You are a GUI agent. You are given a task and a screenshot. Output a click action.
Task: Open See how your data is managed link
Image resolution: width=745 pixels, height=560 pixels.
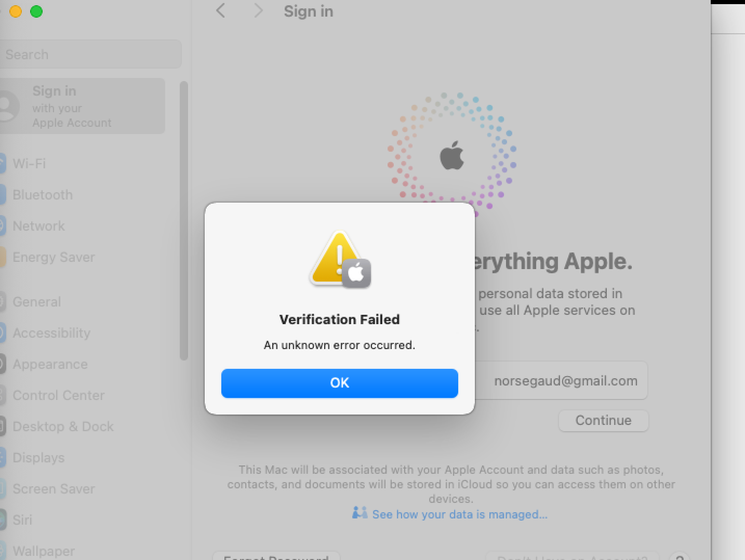tap(460, 514)
